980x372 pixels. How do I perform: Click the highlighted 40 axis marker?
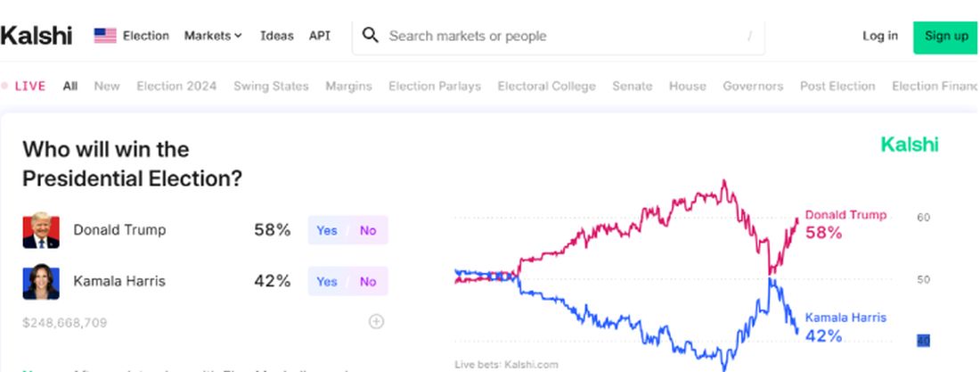923,341
